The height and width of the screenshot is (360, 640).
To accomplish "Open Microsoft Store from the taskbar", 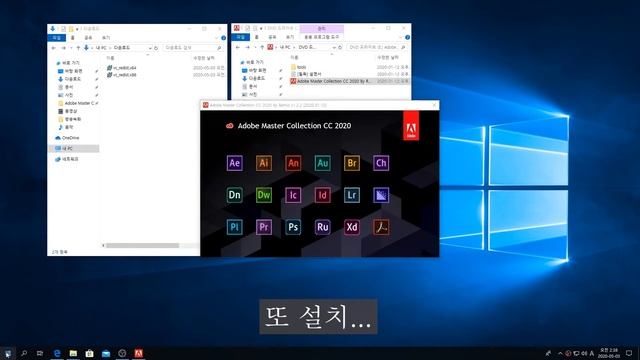I will click(x=89, y=353).
